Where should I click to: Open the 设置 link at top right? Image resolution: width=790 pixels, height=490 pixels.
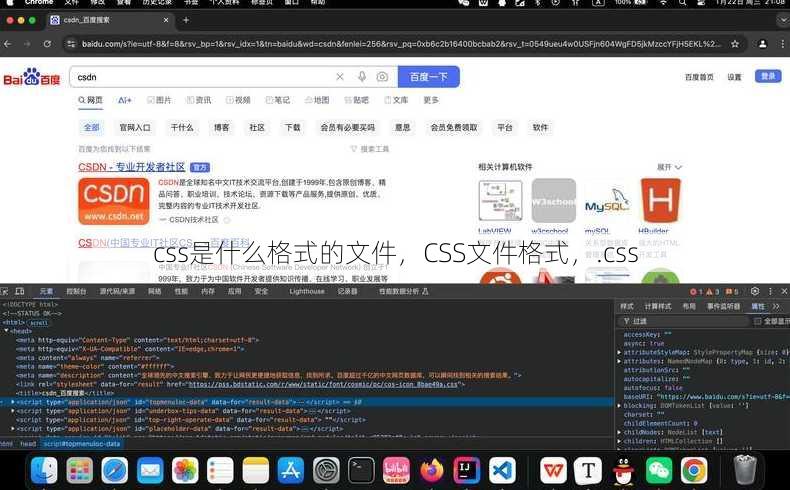pyautogui.click(x=734, y=77)
